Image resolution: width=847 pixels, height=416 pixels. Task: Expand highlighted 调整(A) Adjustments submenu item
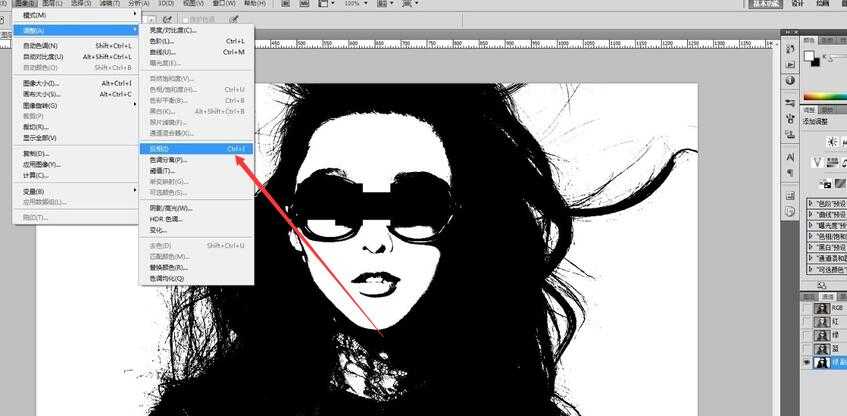(76, 30)
